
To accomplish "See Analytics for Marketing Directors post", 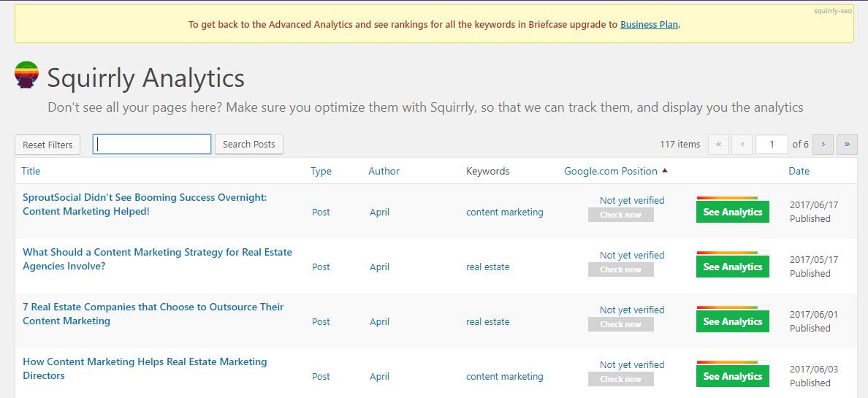I will [732, 376].
